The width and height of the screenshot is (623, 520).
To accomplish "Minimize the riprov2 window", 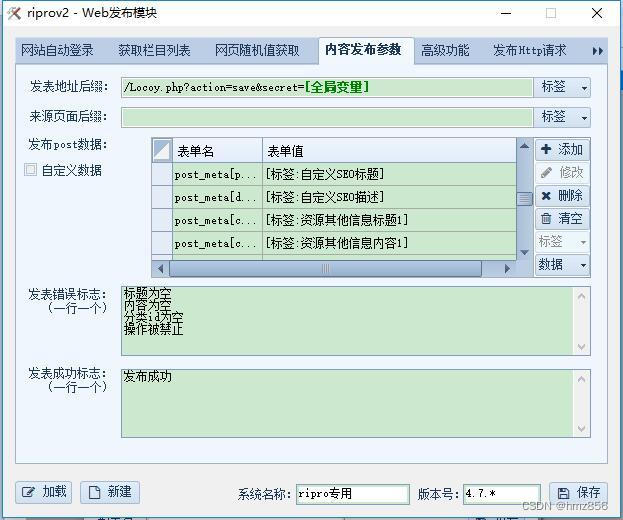I will pos(506,13).
